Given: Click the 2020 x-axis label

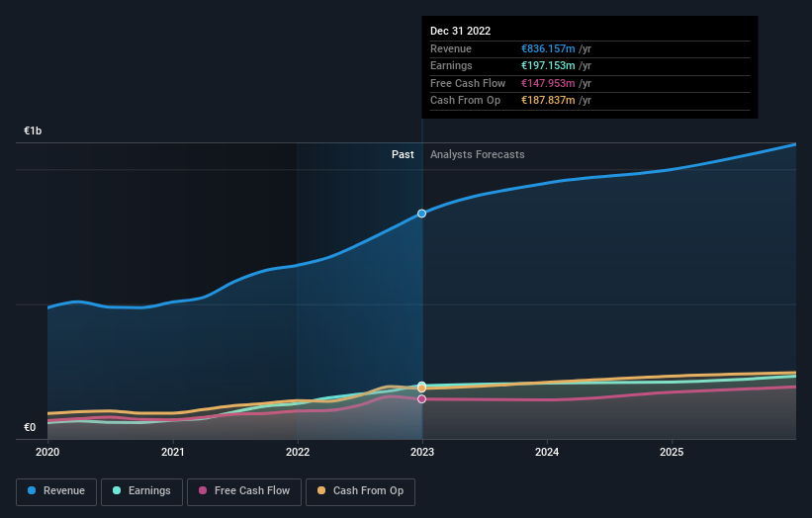Looking at the screenshot, I should click(47, 452).
